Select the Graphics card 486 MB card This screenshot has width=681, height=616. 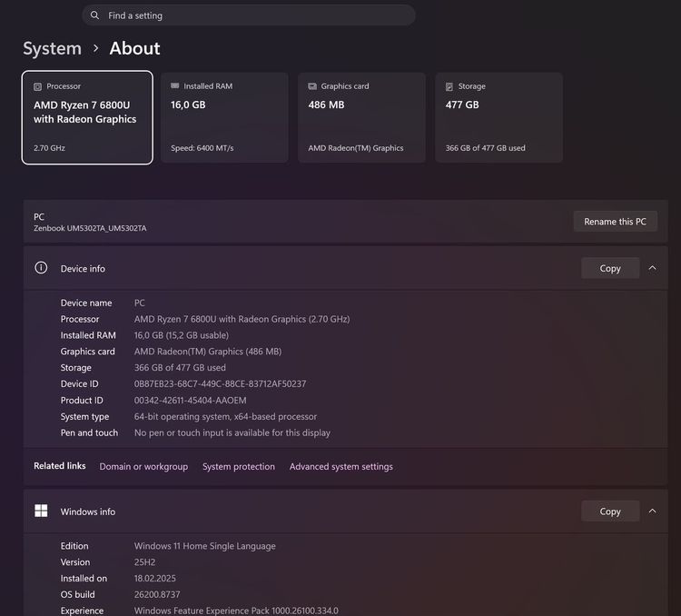click(x=361, y=117)
